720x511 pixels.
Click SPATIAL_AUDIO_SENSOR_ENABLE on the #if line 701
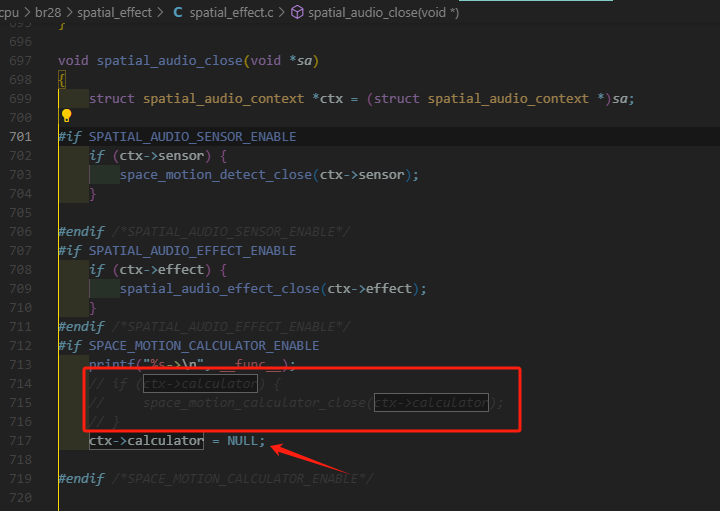coord(192,137)
